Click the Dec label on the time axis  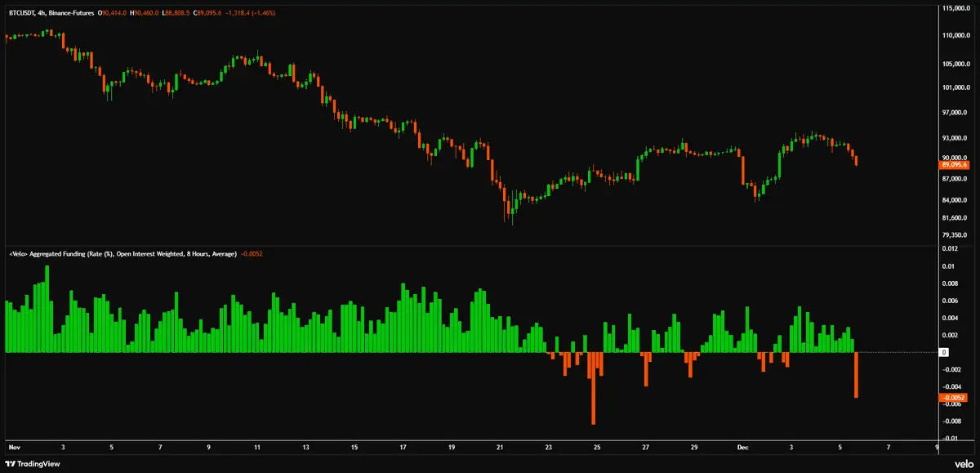(742, 448)
